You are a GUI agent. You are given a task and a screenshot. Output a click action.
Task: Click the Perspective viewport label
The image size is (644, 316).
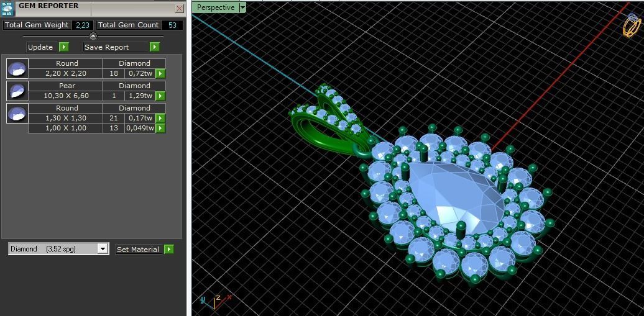pyautogui.click(x=216, y=7)
